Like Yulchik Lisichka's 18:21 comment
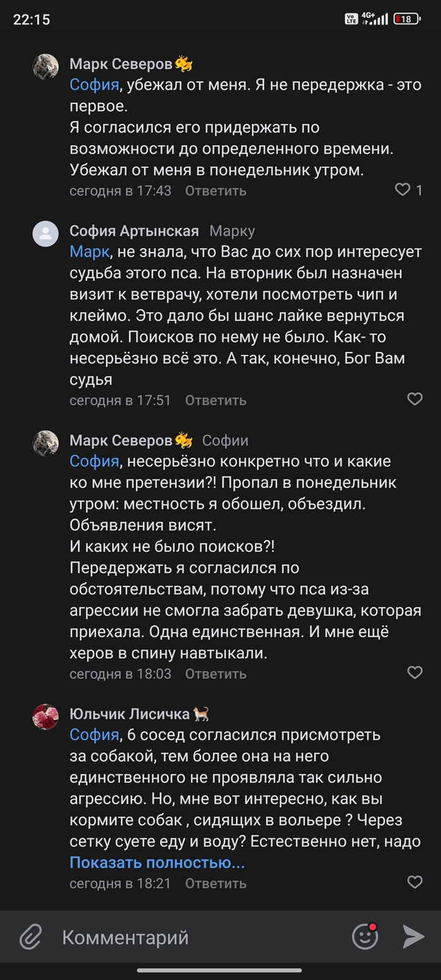The width and height of the screenshot is (441, 980). (415, 882)
